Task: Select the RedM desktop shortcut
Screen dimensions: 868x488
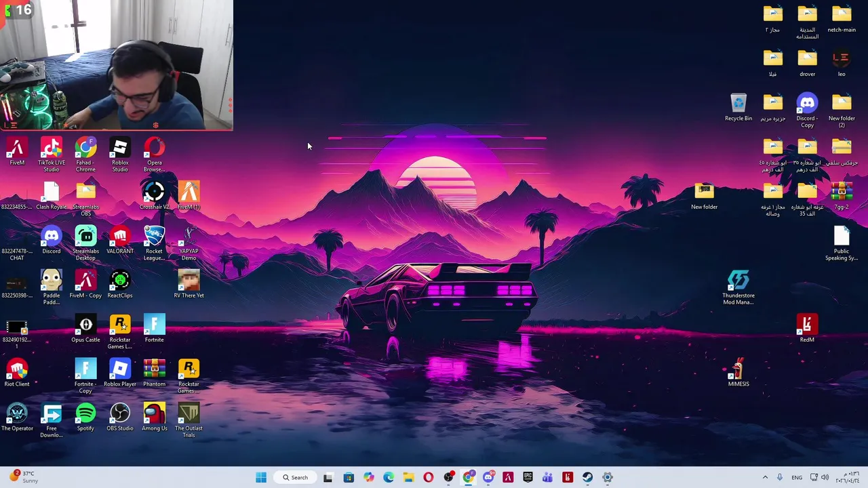Action: 807,329
